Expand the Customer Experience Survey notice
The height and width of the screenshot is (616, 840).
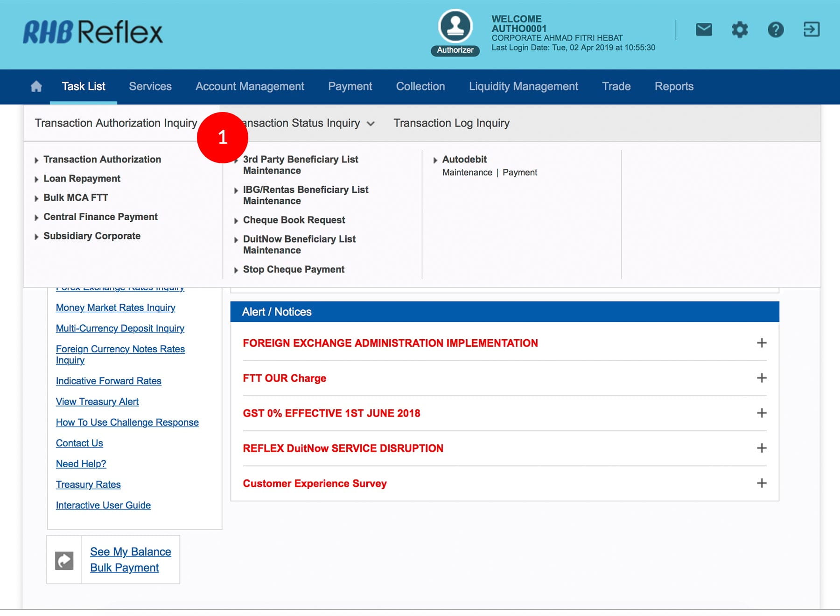762,483
